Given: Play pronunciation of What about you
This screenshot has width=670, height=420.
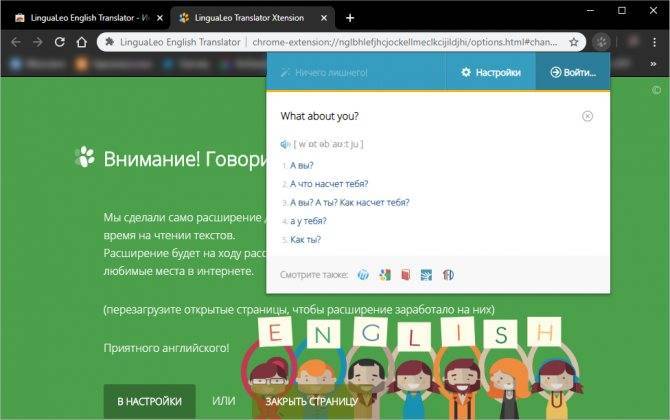Looking at the screenshot, I should pos(285,144).
